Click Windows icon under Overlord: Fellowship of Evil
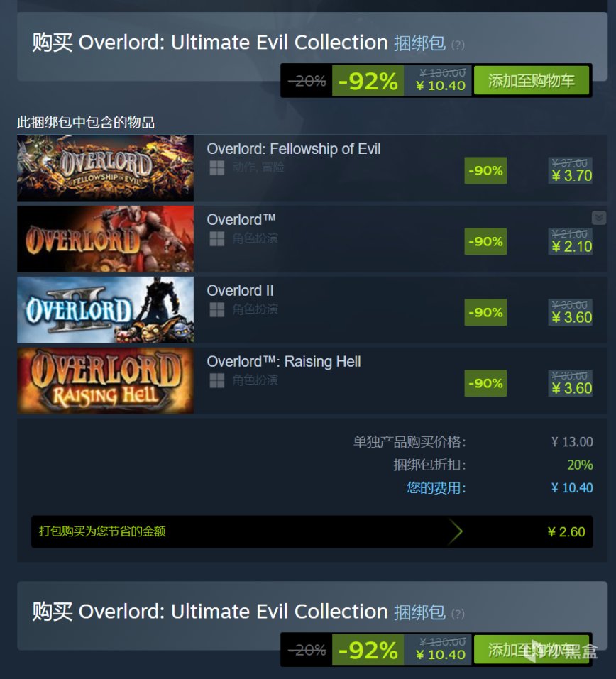This screenshot has width=616, height=679. pos(217,167)
